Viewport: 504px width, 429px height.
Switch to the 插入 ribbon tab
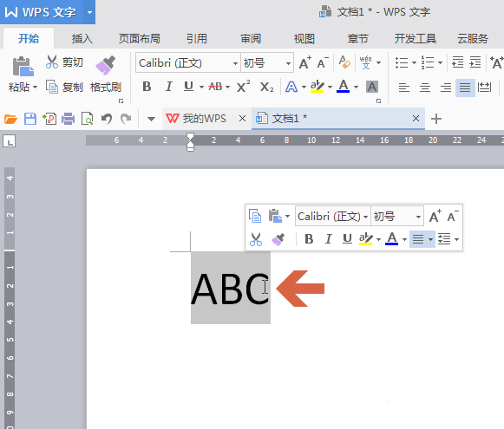82,39
